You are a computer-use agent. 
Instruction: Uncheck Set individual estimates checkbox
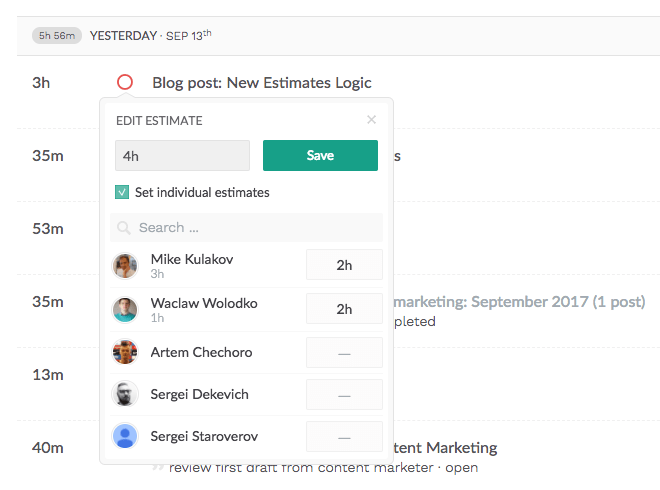click(122, 192)
